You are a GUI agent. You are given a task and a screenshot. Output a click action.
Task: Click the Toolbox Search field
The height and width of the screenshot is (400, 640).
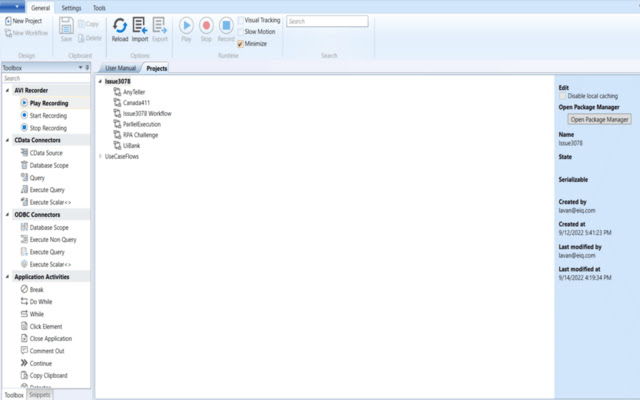coord(46,78)
